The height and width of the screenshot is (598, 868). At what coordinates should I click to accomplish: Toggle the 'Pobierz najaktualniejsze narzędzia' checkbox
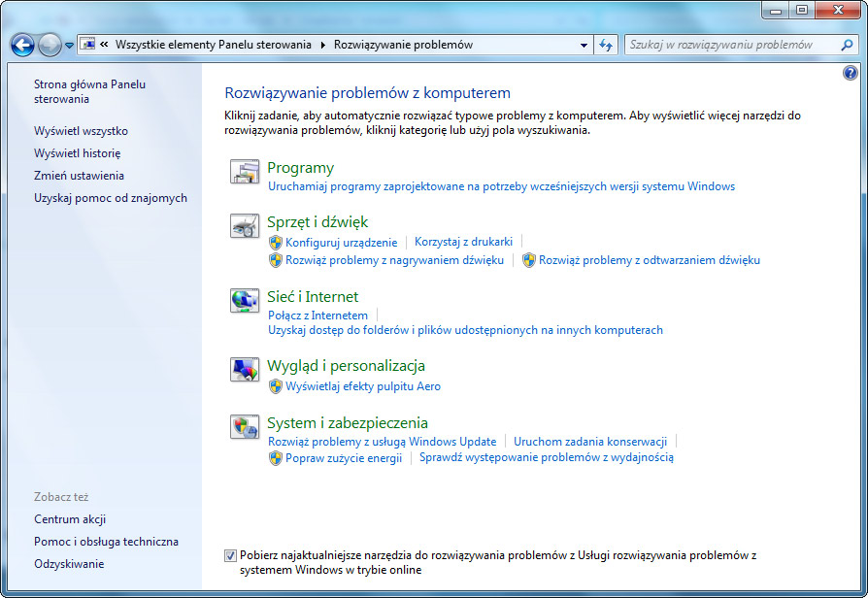coord(230,555)
